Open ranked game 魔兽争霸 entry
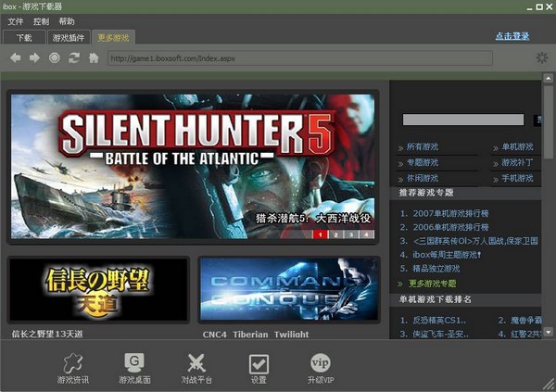Screen dimensions: 556x392 tap(525, 321)
